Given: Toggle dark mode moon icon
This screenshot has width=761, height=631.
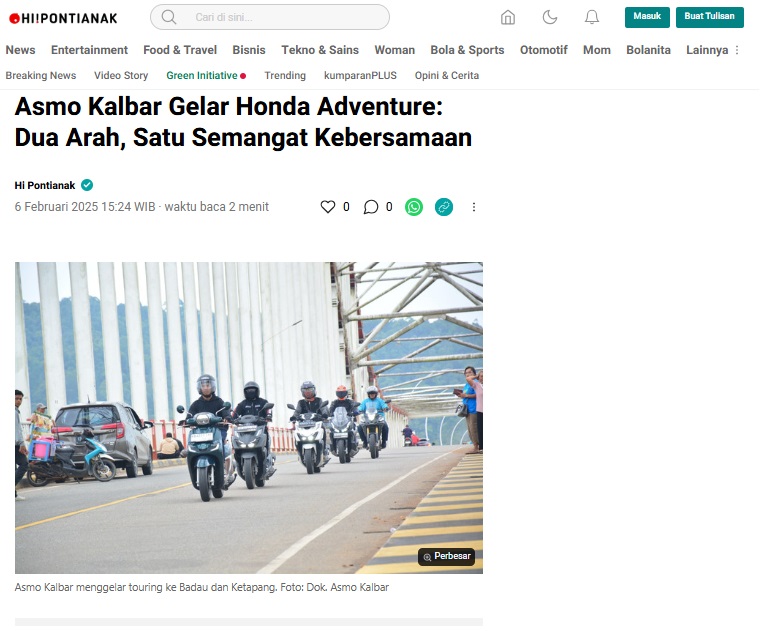Looking at the screenshot, I should (549, 17).
